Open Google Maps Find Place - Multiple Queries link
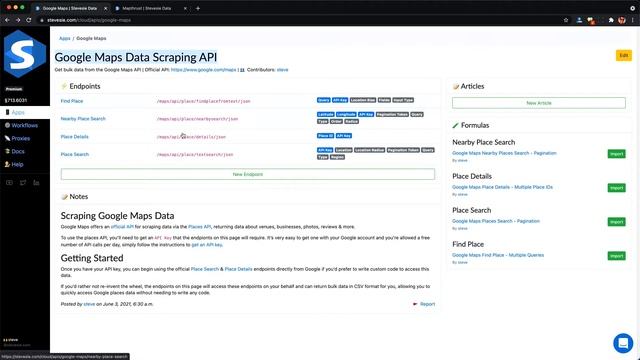This screenshot has width=640, height=360. [498, 255]
